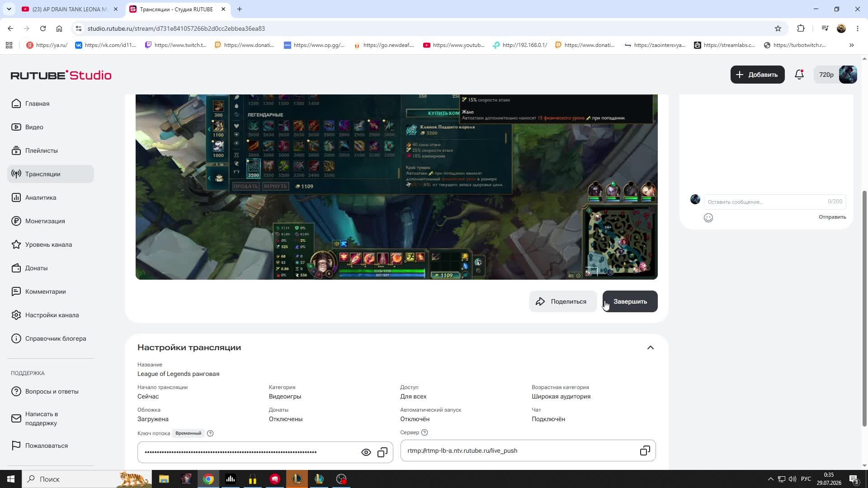Click Написать в поддержку
Image resolution: width=868 pixels, height=488 pixels.
tap(51, 418)
